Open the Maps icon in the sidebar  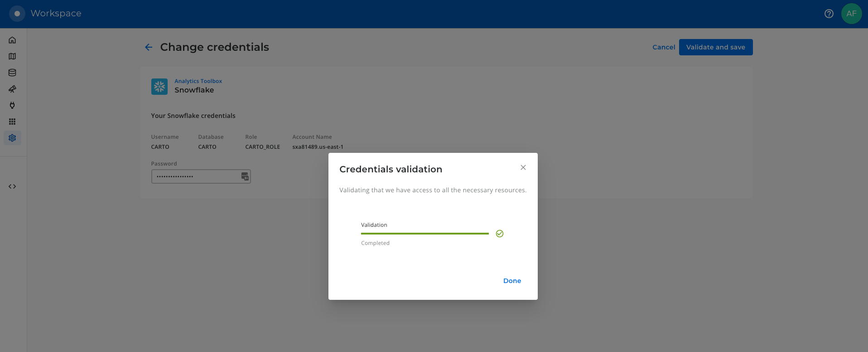[12, 56]
